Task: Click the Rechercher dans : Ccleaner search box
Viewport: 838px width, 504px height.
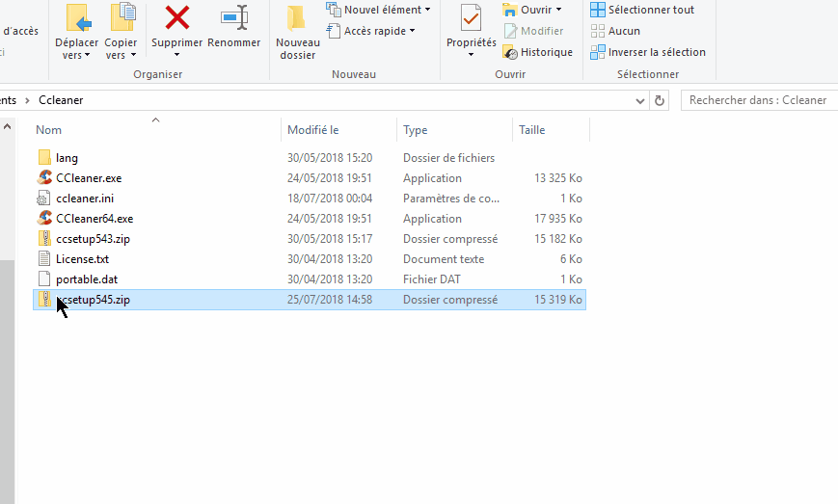Action: [x=759, y=100]
